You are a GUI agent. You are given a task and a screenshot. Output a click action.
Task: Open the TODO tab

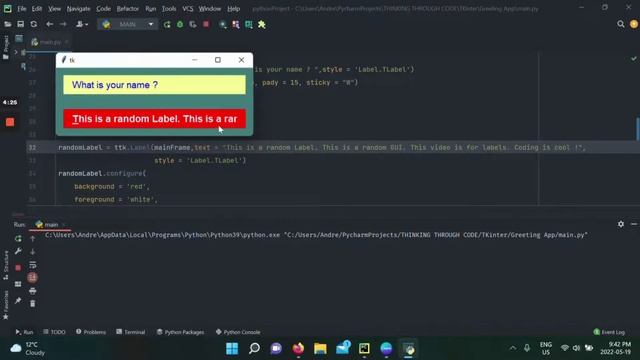tap(54, 332)
